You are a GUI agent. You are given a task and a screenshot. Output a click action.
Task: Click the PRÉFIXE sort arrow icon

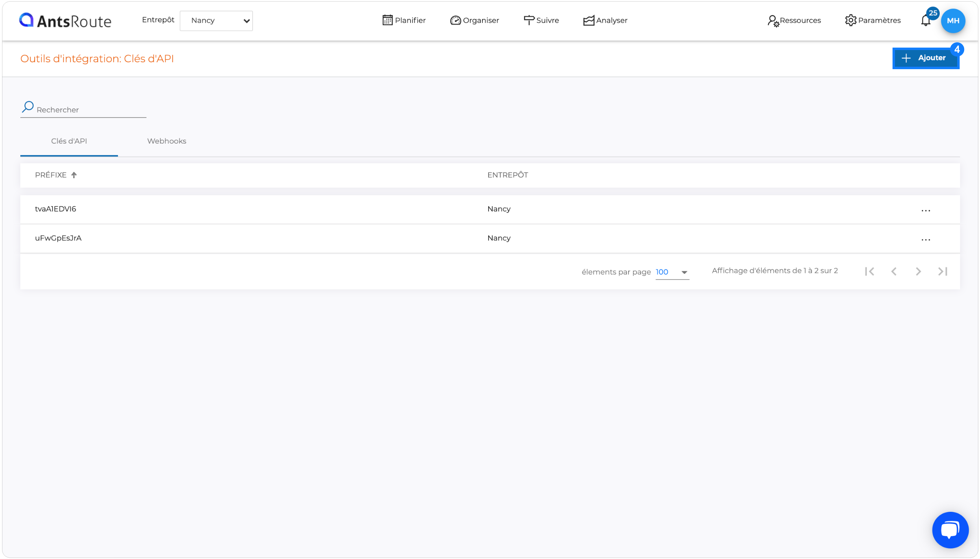tap(74, 175)
